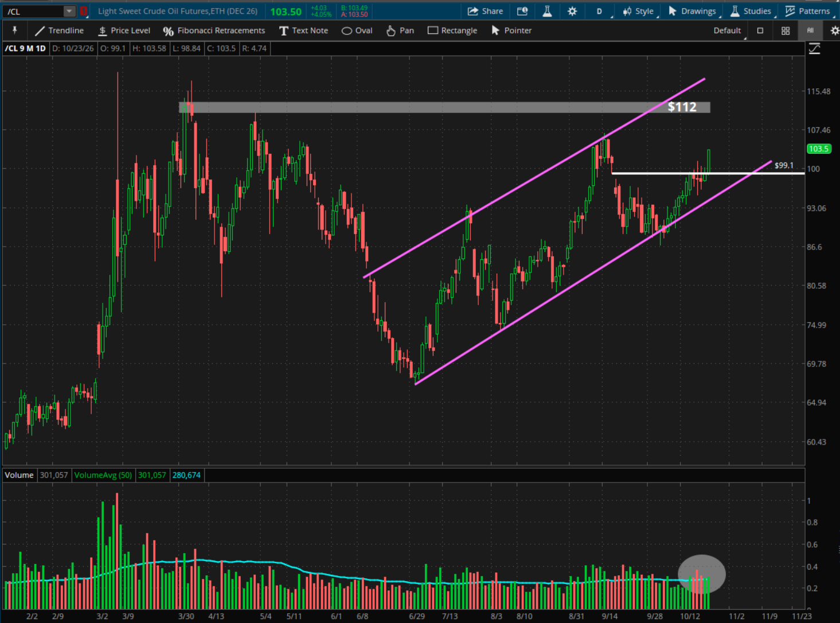Open the Style dropdown menu

pyautogui.click(x=638, y=11)
